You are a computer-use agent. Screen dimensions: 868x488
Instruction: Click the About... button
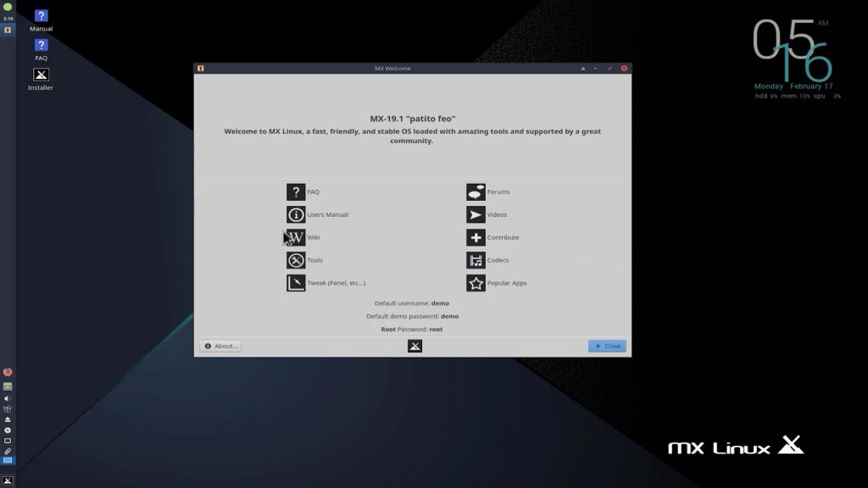(x=220, y=346)
